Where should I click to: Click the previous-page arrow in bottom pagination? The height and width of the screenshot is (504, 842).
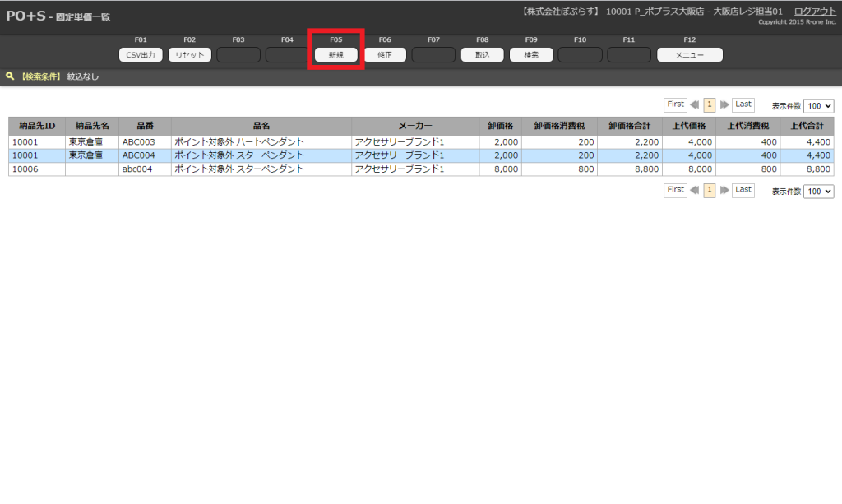click(x=695, y=191)
